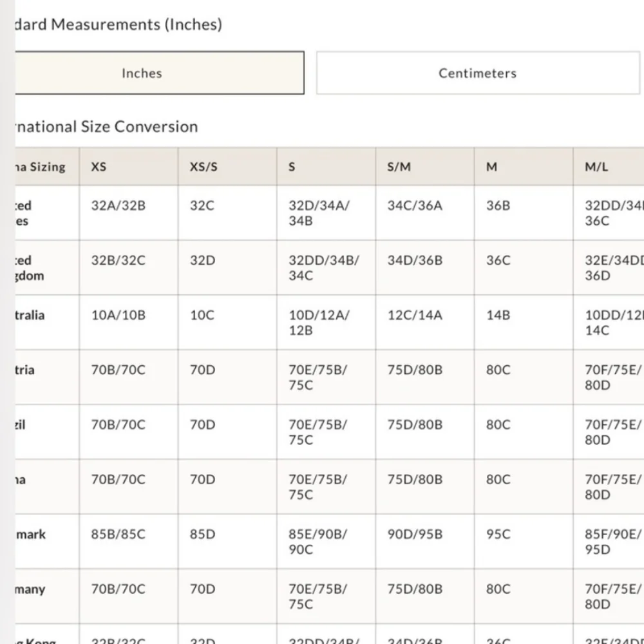The width and height of the screenshot is (644, 644).
Task: Select the 32D/34A/34B cell
Action: pyautogui.click(x=326, y=213)
